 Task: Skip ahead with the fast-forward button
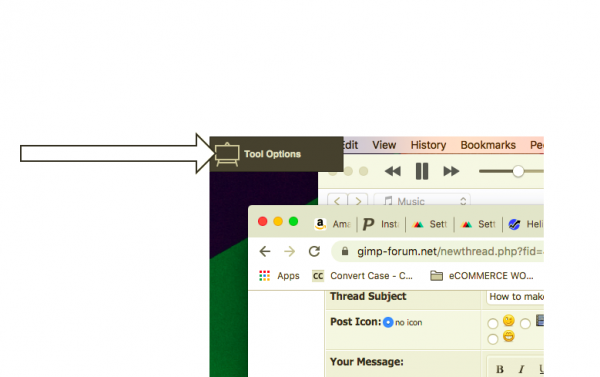(451, 171)
